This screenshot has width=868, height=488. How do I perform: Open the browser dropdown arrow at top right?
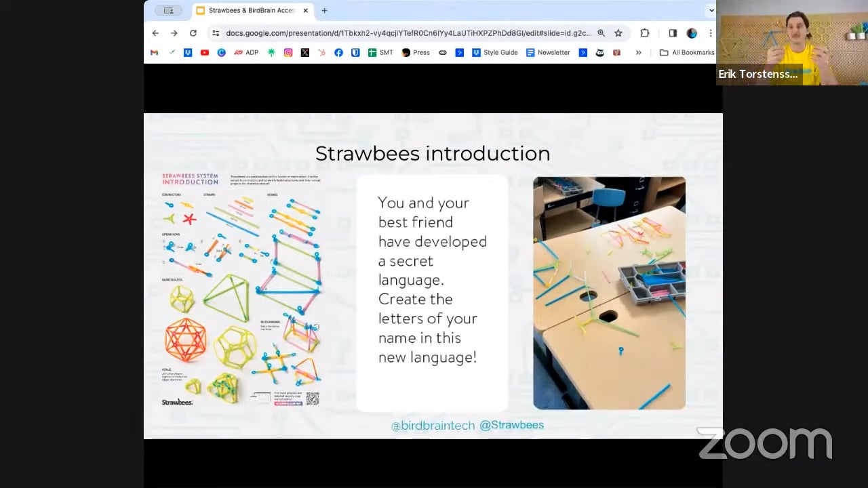[711, 10]
